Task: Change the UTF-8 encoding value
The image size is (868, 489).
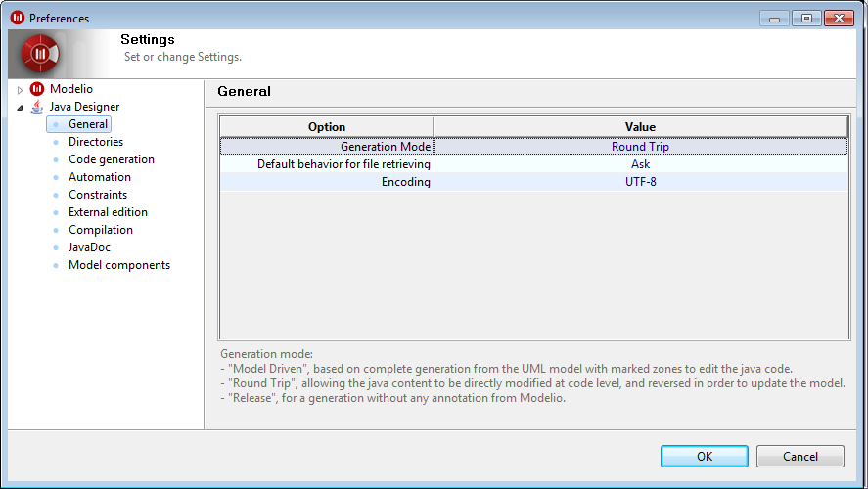Action: pos(641,182)
